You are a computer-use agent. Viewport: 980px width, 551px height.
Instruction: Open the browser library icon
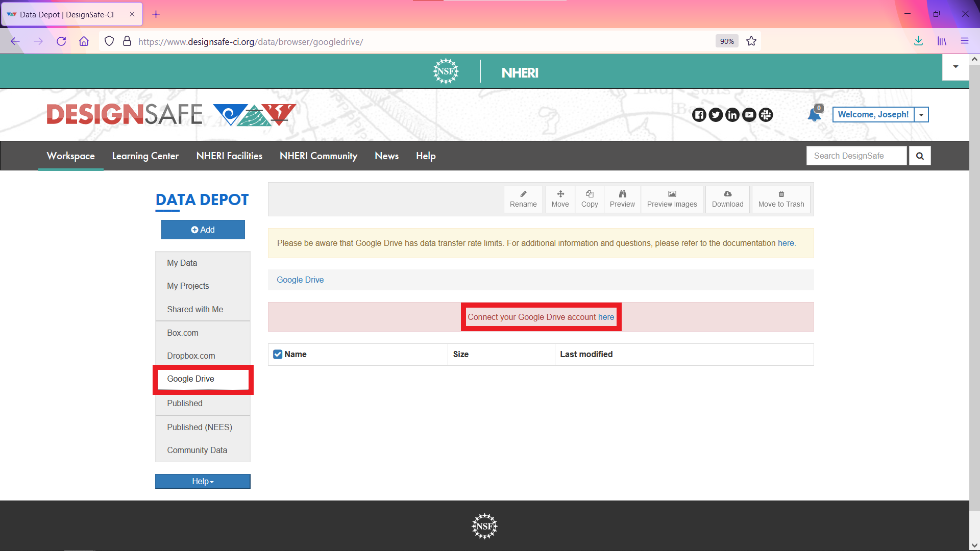click(x=942, y=41)
